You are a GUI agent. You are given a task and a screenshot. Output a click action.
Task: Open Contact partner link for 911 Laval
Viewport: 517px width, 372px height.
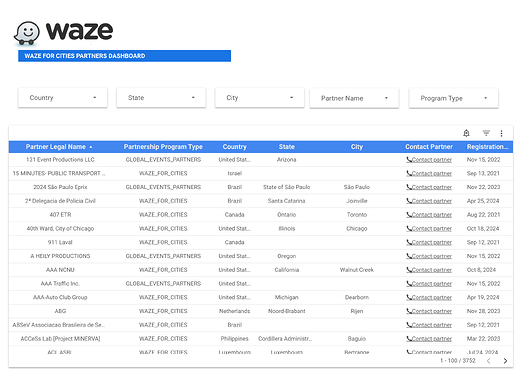tap(432, 242)
